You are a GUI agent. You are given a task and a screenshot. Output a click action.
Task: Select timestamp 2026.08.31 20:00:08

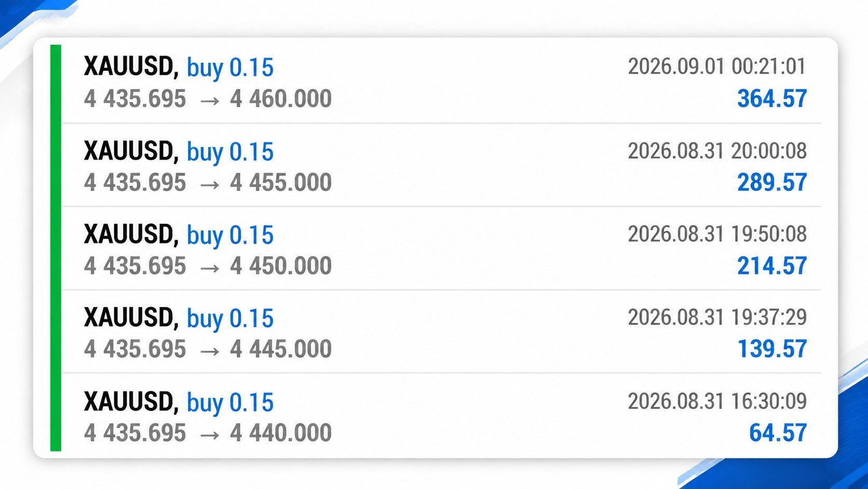tap(717, 151)
